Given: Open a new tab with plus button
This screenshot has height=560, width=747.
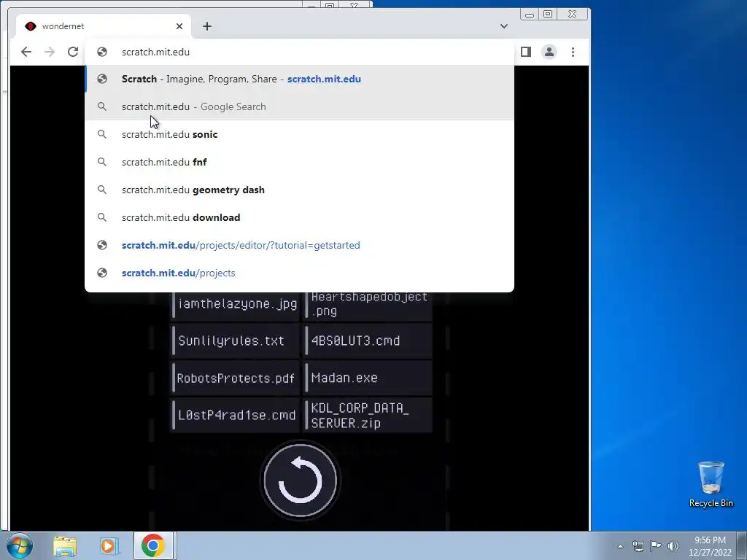Looking at the screenshot, I should (207, 26).
